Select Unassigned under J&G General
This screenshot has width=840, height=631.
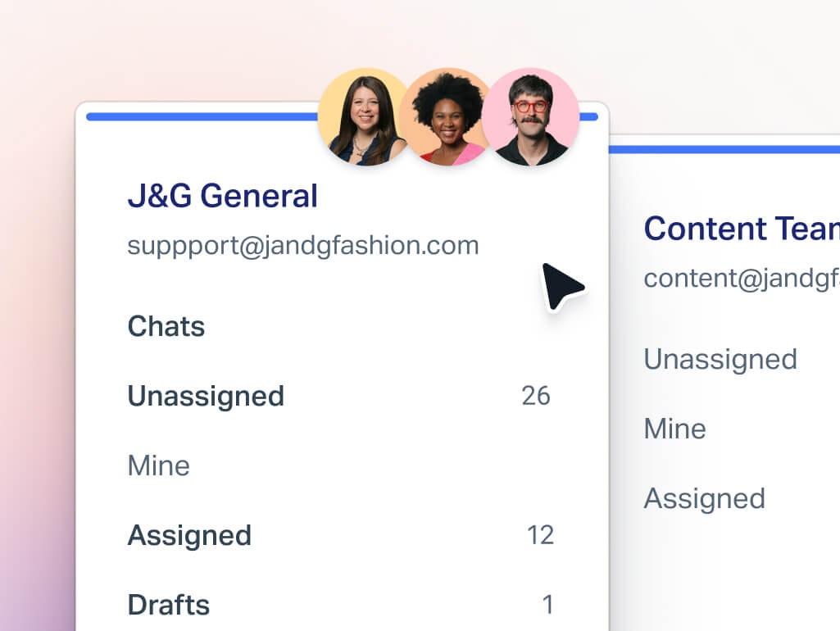click(206, 396)
